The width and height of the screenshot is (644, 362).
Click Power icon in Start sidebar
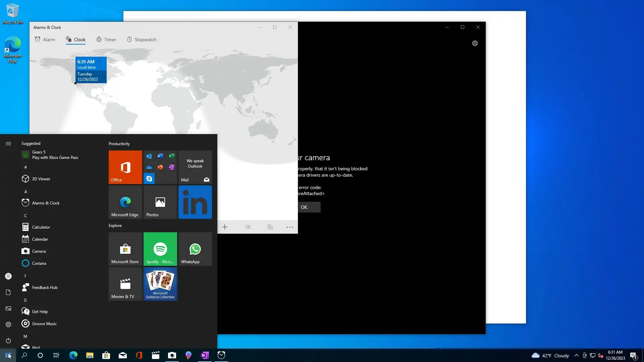[x=8, y=341]
